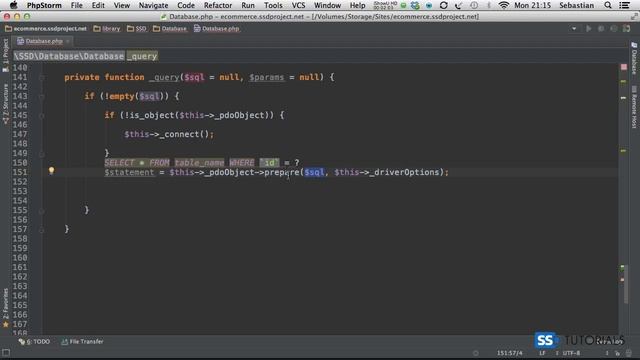This screenshot has height=360, width=640.
Task: Change file encoding UTF-8 in status bar
Action: point(571,353)
